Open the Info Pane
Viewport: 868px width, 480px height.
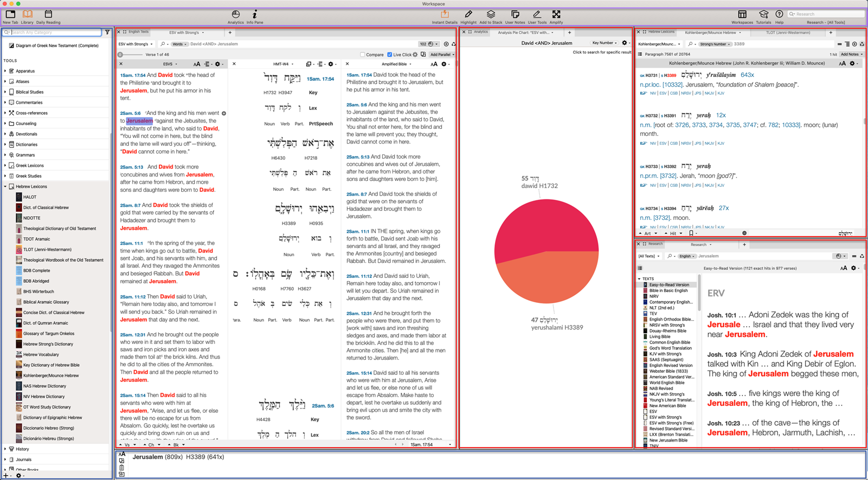[x=254, y=16]
